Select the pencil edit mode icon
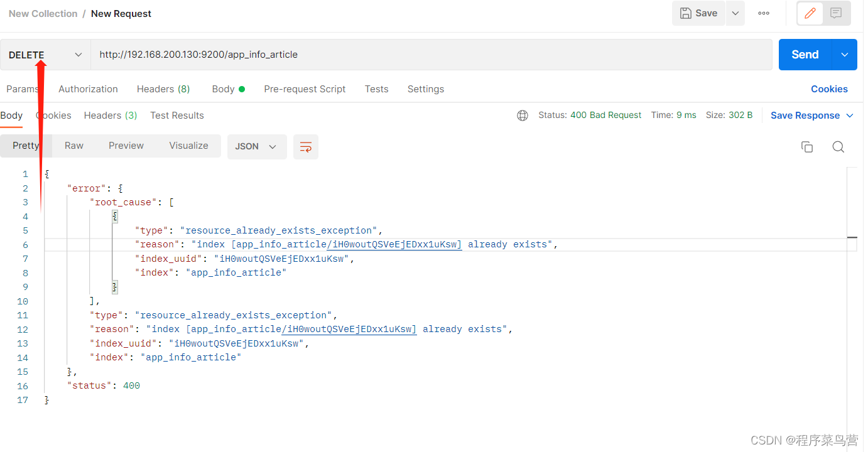This screenshot has height=452, width=868. (810, 13)
